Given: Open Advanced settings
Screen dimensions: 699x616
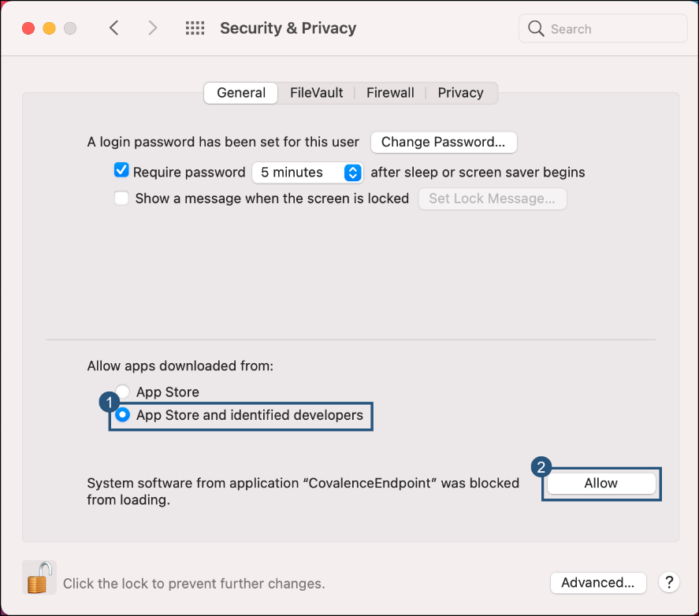Looking at the screenshot, I should click(x=598, y=582).
